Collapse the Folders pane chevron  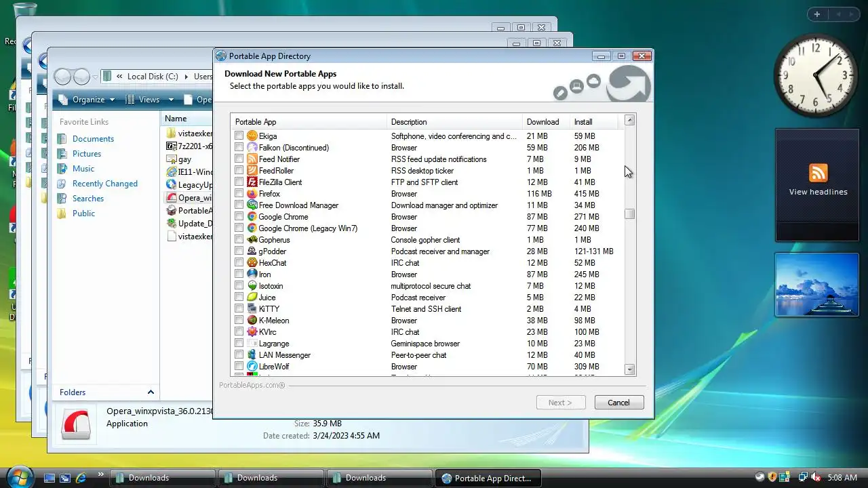[x=151, y=392]
